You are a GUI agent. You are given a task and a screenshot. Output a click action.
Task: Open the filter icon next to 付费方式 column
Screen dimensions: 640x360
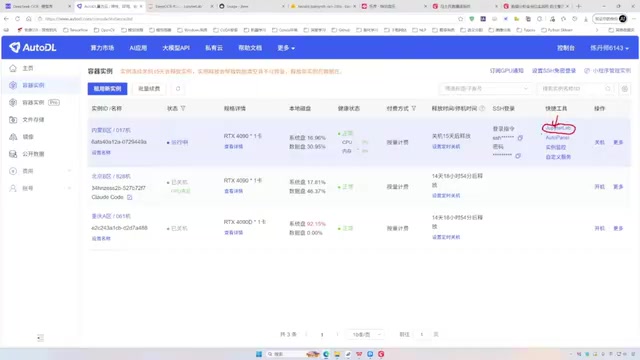click(413, 108)
